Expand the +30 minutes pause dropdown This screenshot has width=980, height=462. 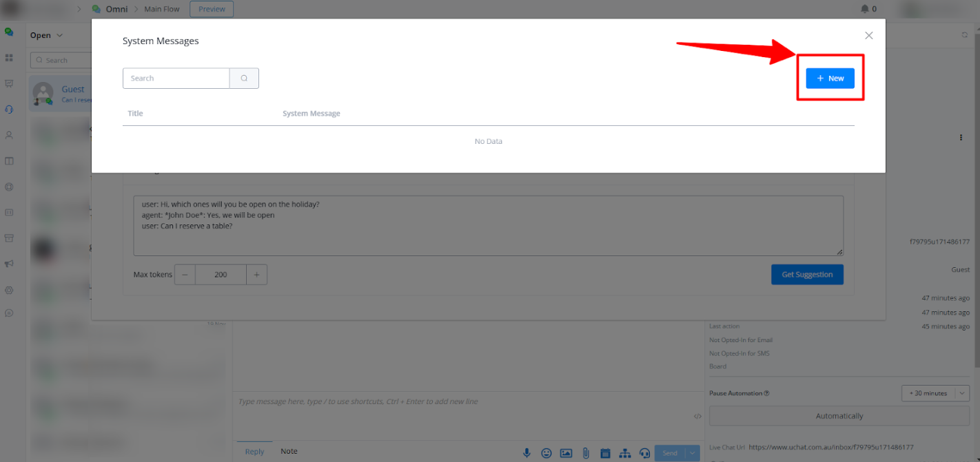962,393
